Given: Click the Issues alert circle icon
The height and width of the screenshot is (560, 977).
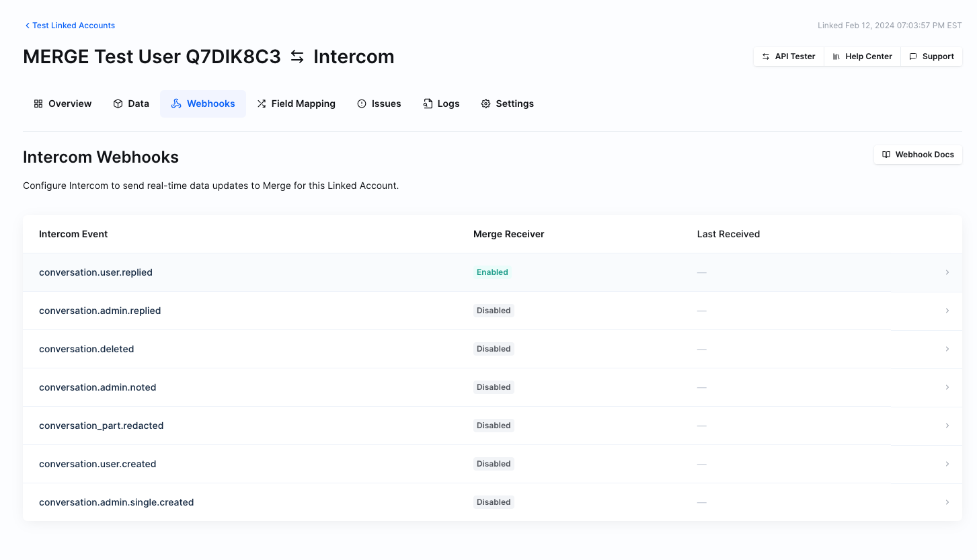Looking at the screenshot, I should click(362, 104).
